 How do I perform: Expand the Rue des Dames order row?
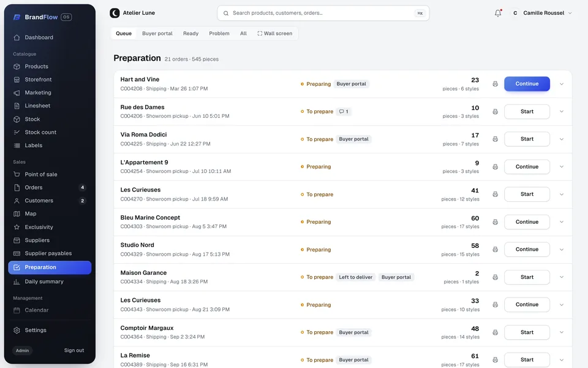562,112
